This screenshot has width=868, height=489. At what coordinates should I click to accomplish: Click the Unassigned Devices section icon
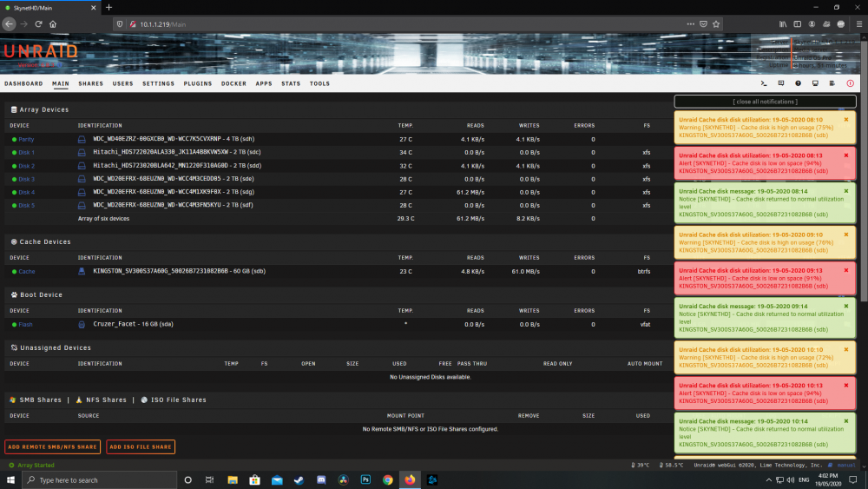click(x=14, y=347)
